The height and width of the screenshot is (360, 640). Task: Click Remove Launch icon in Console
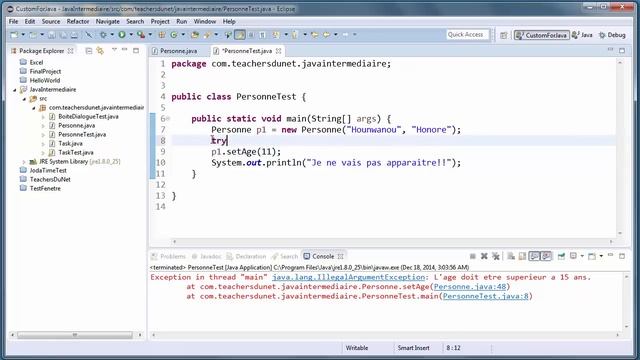coord(484,256)
